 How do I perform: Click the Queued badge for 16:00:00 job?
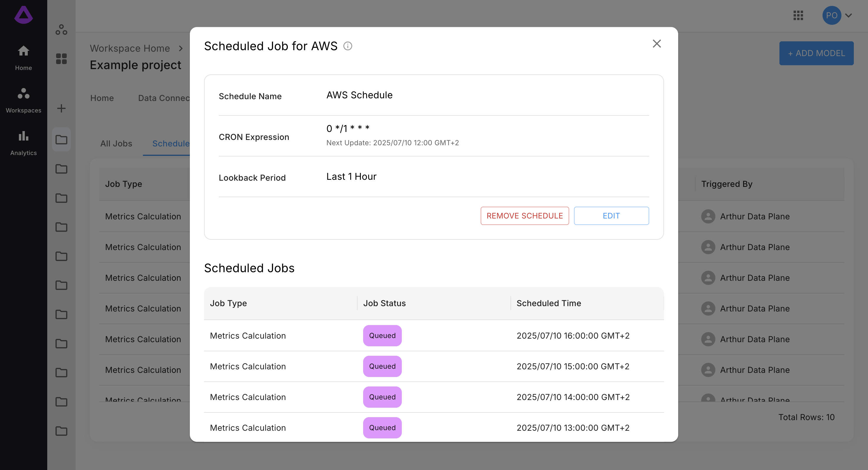(382, 335)
